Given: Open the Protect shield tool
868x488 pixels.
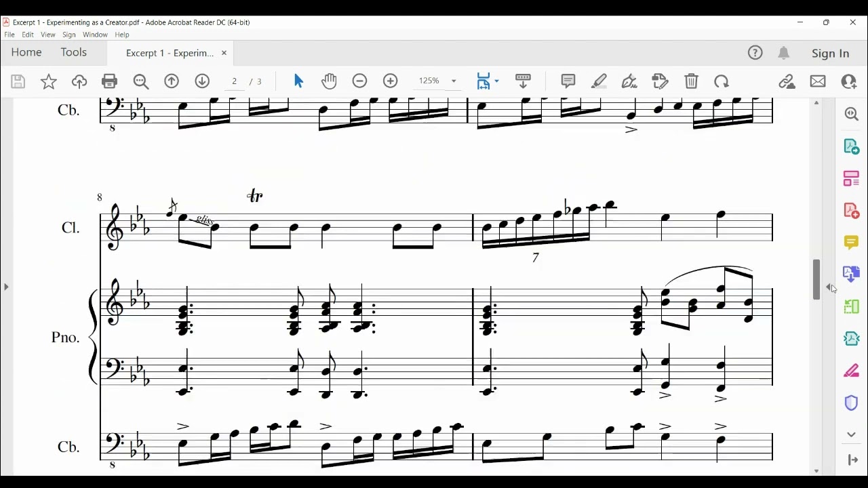Looking at the screenshot, I should (x=852, y=403).
